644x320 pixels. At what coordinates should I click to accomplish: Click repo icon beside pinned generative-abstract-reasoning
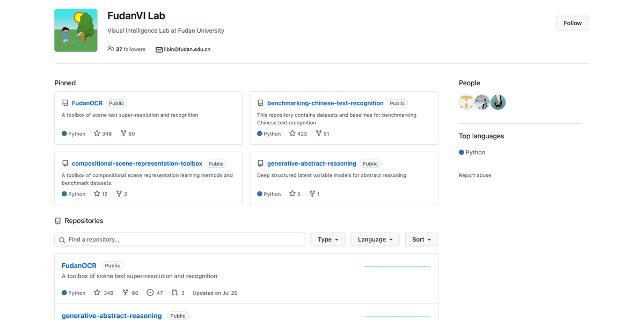coord(260,163)
